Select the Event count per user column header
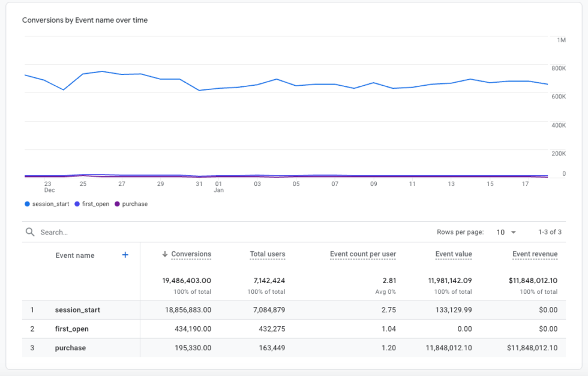This screenshot has height=376, width=588. (363, 254)
